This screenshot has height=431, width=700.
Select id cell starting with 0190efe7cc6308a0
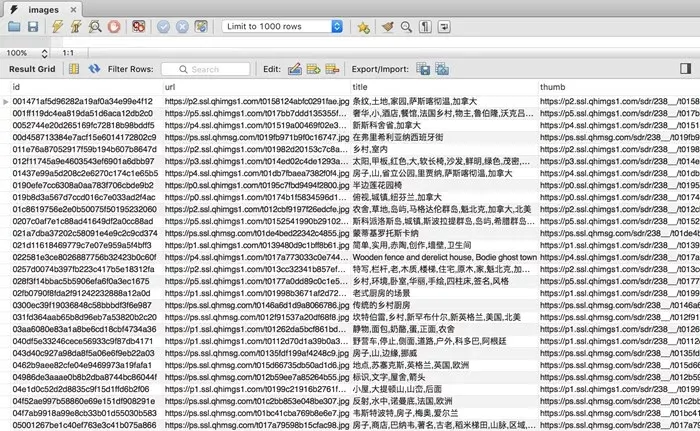click(87, 185)
